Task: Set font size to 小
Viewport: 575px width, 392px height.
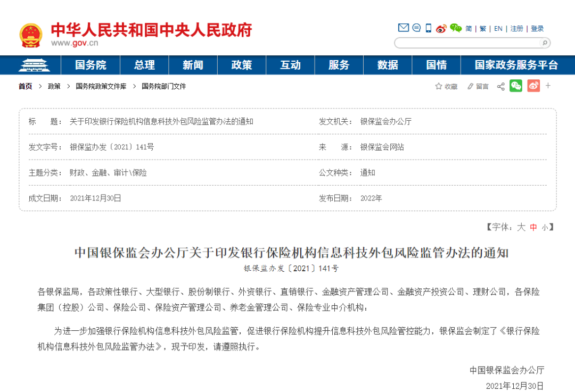Action: (x=544, y=227)
